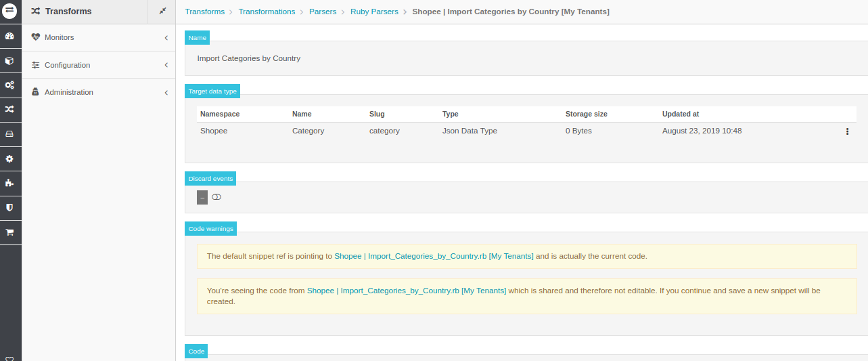This screenshot has width=868, height=361.
Task: Open Shopee snippet link in first warning
Action: click(x=434, y=256)
